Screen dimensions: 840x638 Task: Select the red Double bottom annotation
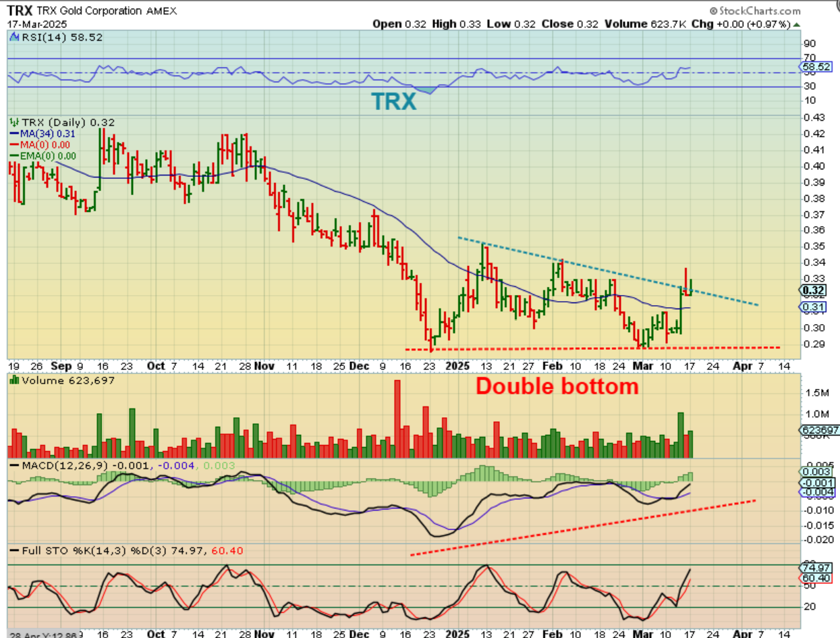coord(557,386)
